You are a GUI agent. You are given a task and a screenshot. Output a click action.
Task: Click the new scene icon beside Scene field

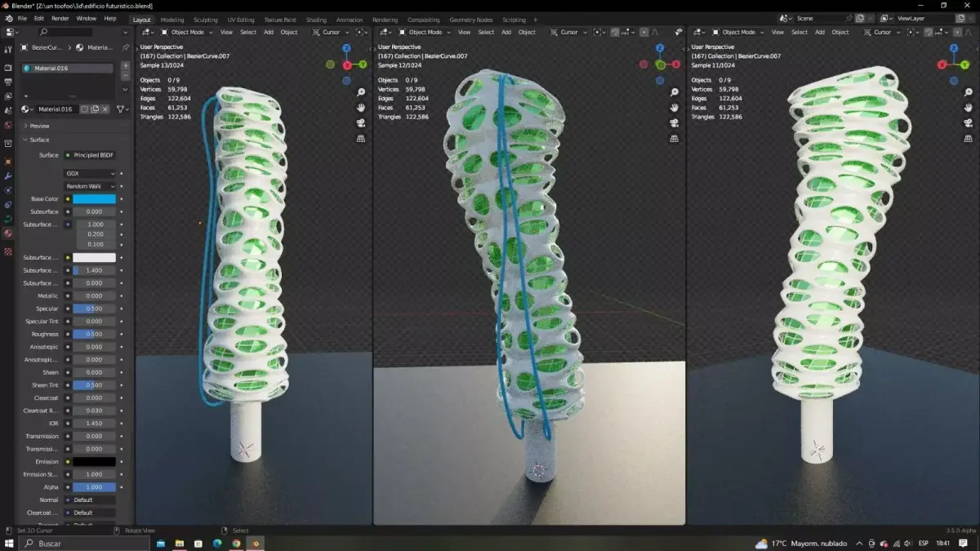(x=859, y=18)
